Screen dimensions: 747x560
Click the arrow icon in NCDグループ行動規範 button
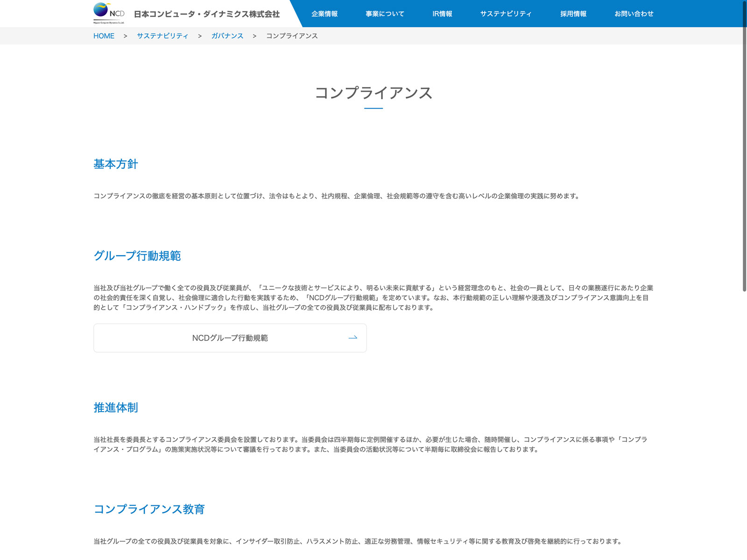pyautogui.click(x=353, y=337)
